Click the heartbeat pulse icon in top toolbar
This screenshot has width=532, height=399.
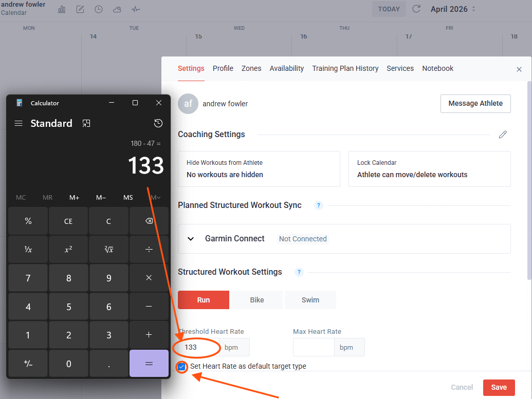click(136, 9)
